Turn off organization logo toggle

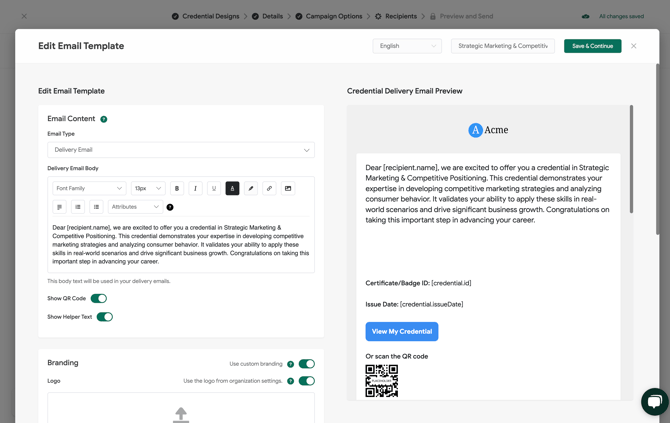[307, 381]
